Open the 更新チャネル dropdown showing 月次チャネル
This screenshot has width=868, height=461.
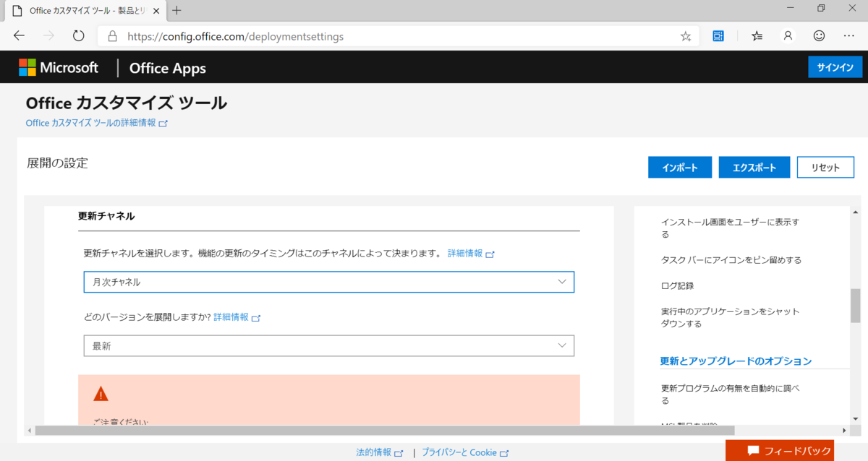328,282
